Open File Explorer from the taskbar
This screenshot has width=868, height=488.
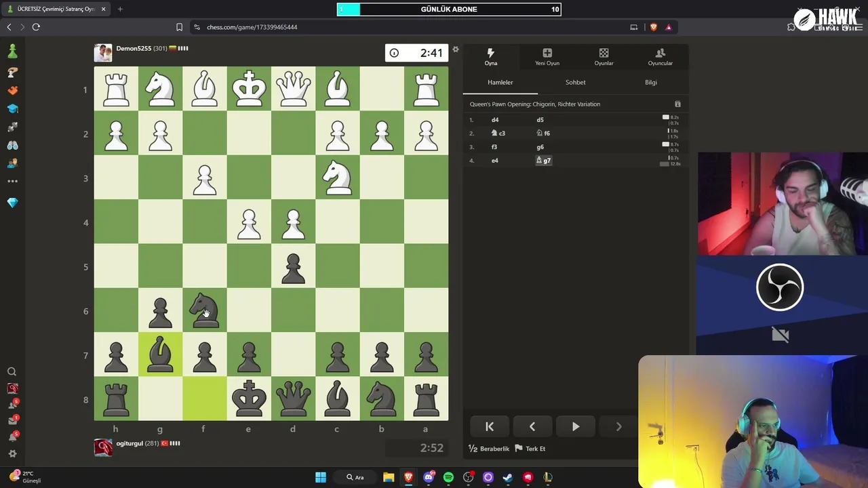389,478
